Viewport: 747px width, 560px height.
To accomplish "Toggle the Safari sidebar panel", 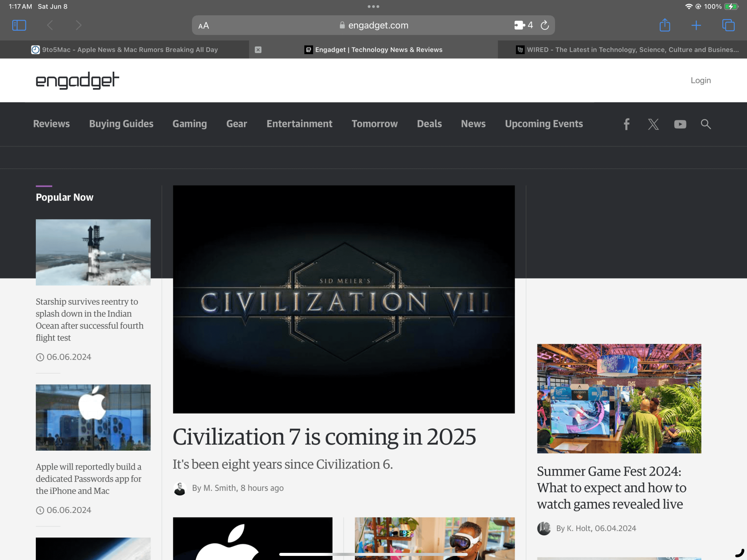I will pos(19,25).
